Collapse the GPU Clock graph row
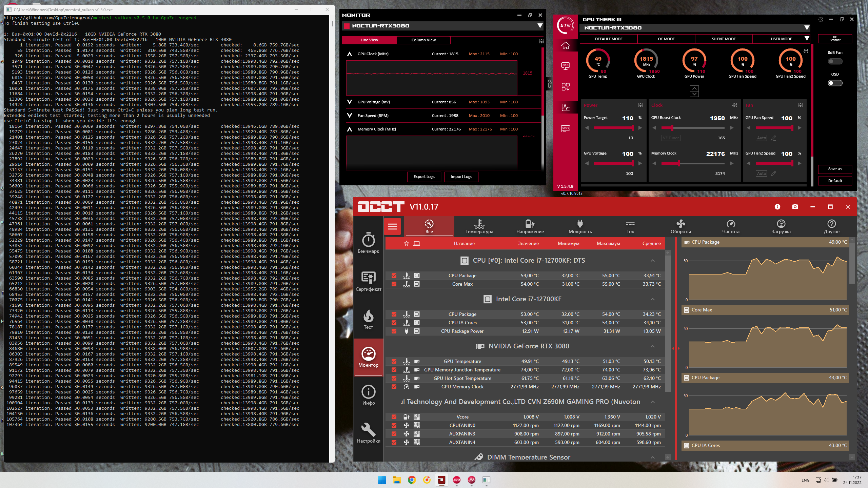868x488 pixels. 350,54
